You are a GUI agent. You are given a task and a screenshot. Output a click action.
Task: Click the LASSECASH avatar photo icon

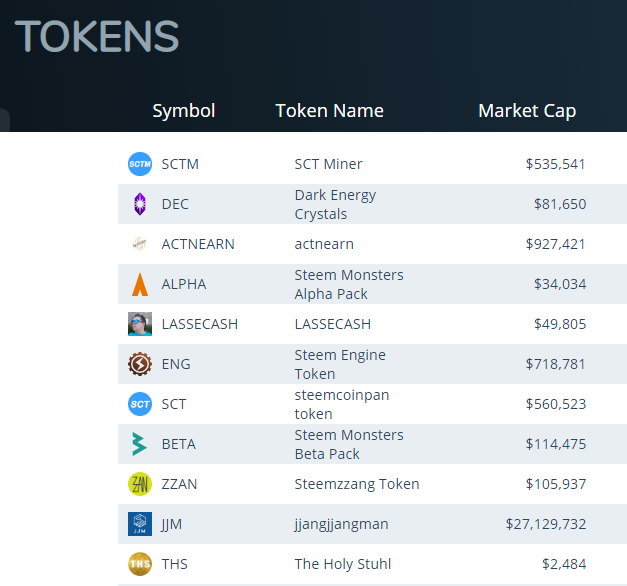(140, 324)
